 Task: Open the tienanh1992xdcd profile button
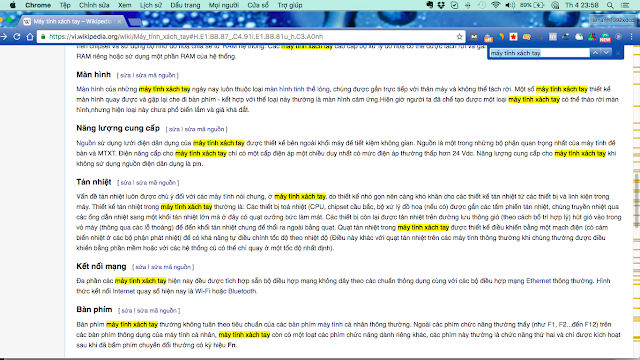click(612, 20)
